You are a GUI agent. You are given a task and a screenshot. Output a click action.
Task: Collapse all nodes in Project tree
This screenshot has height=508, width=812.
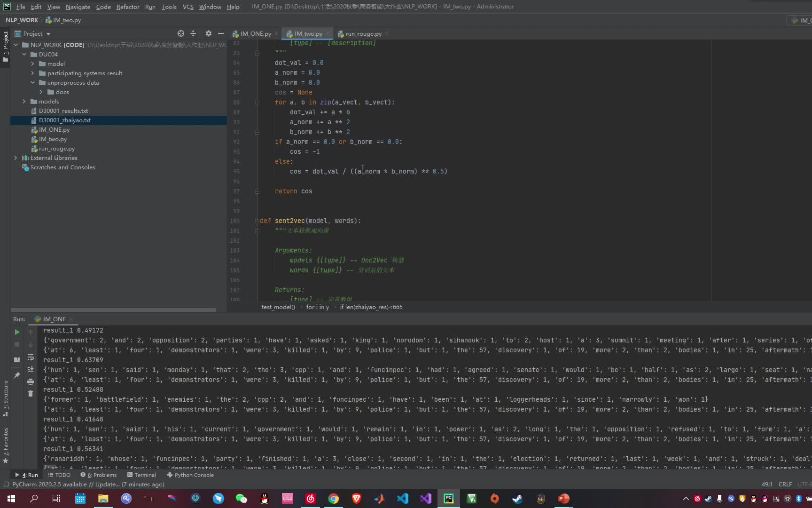(x=193, y=33)
